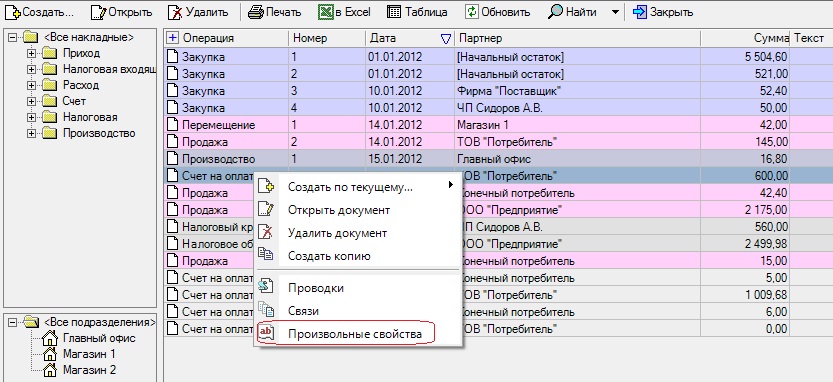833x382 pixels.
Task: Click the Закрыть toolbar button
Action: click(664, 12)
